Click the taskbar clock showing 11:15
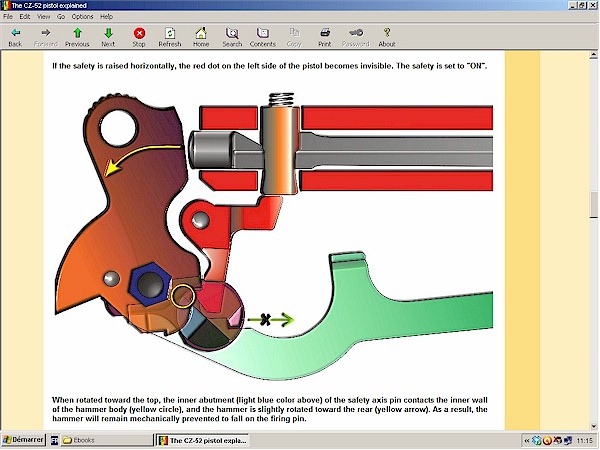The image size is (600, 450). 584,441
